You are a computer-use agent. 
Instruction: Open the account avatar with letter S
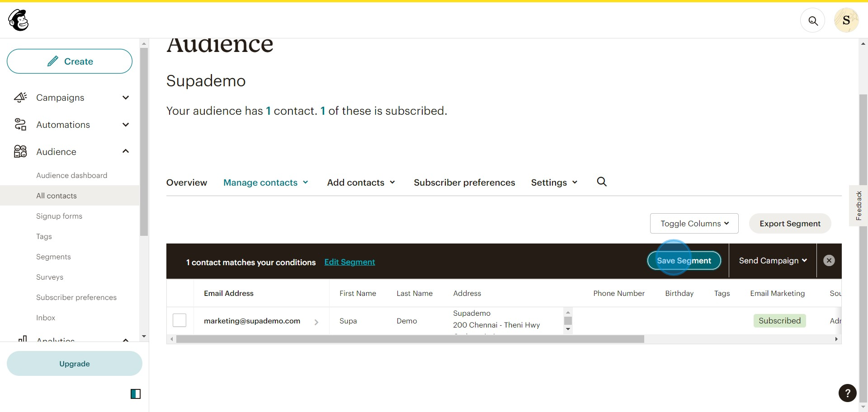[x=846, y=20]
